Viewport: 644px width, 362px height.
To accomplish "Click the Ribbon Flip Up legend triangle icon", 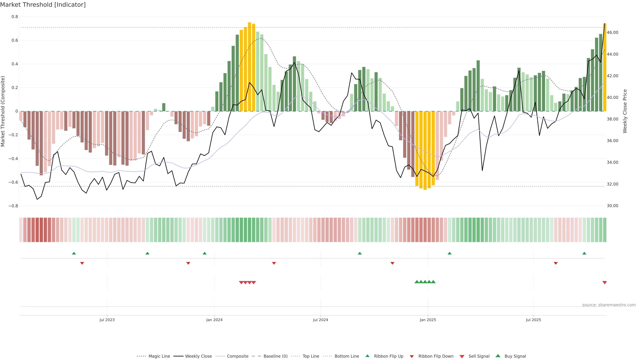I will pyautogui.click(x=367, y=356).
